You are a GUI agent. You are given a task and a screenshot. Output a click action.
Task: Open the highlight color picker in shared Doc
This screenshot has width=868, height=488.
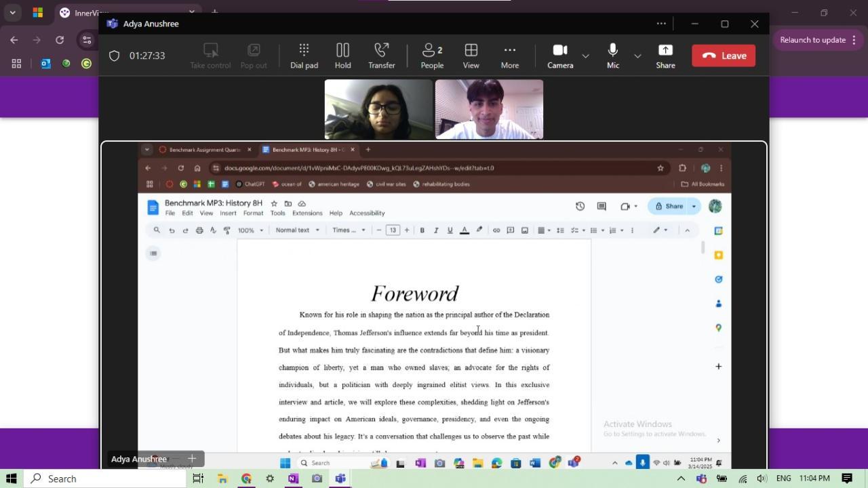pos(479,230)
